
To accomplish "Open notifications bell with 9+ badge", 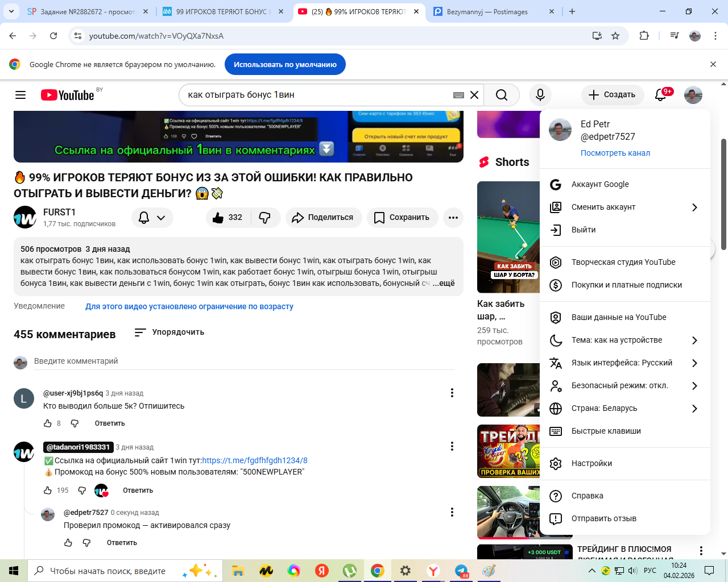I will click(661, 95).
